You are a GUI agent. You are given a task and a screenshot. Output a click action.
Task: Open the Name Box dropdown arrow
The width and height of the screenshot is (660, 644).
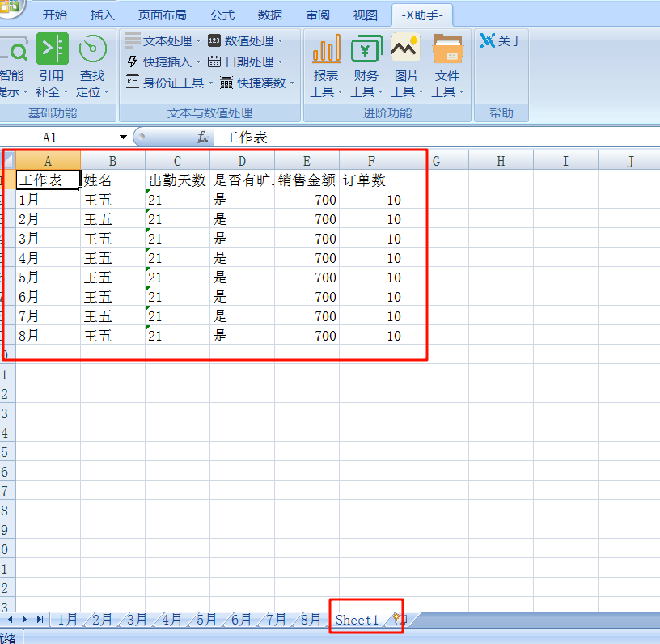tap(123, 138)
